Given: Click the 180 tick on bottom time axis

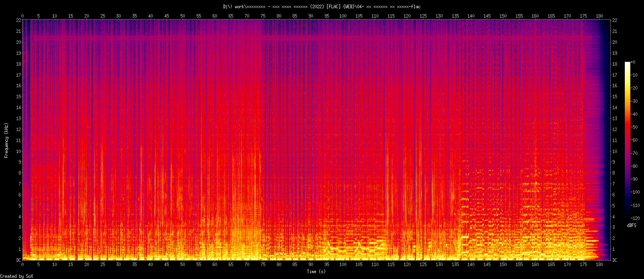Looking at the screenshot, I should tap(599, 265).
